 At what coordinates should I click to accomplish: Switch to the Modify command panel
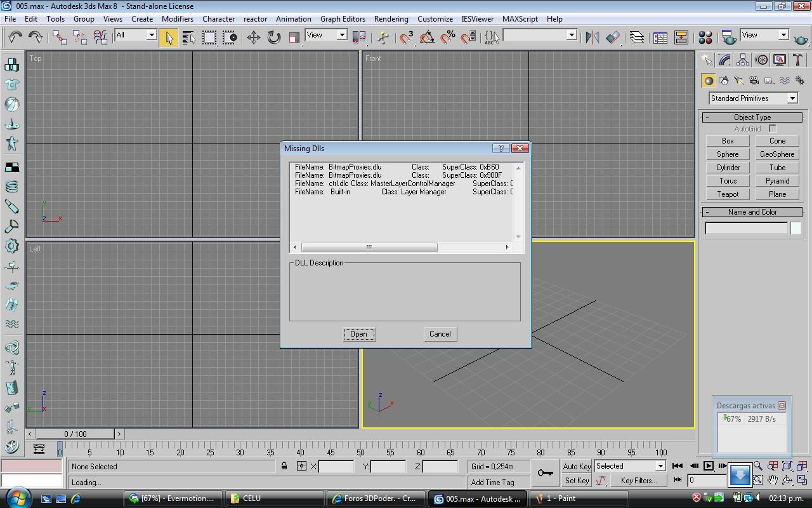pyautogui.click(x=724, y=60)
